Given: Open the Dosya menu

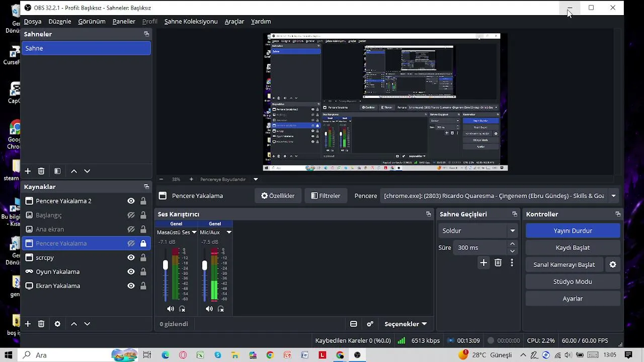Looking at the screenshot, I should click(x=33, y=22).
